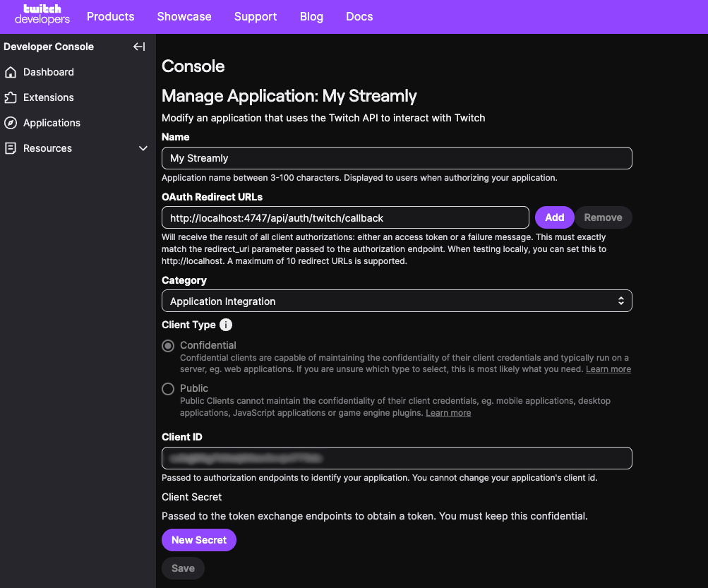Follow Learn more link under Public

(x=448, y=413)
